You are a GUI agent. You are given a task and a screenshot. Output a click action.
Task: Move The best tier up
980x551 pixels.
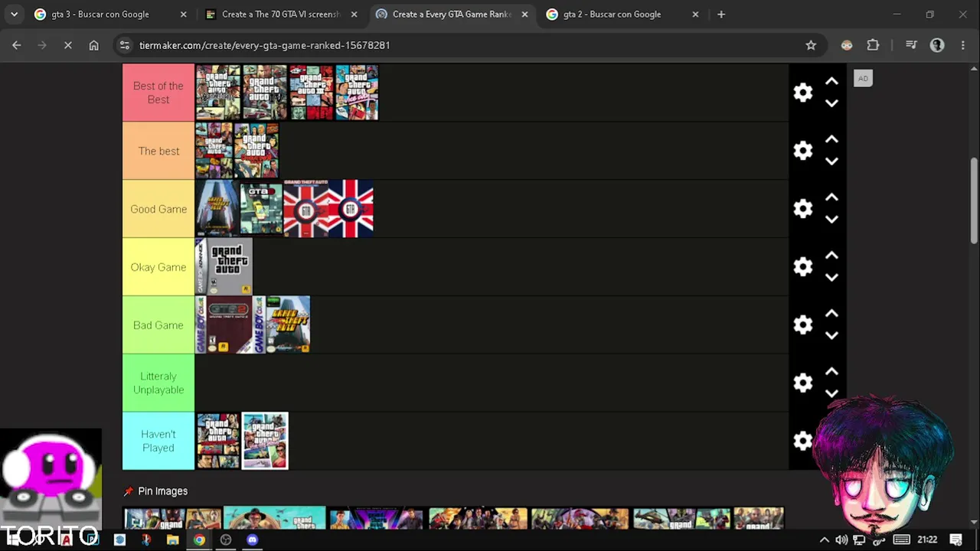831,139
